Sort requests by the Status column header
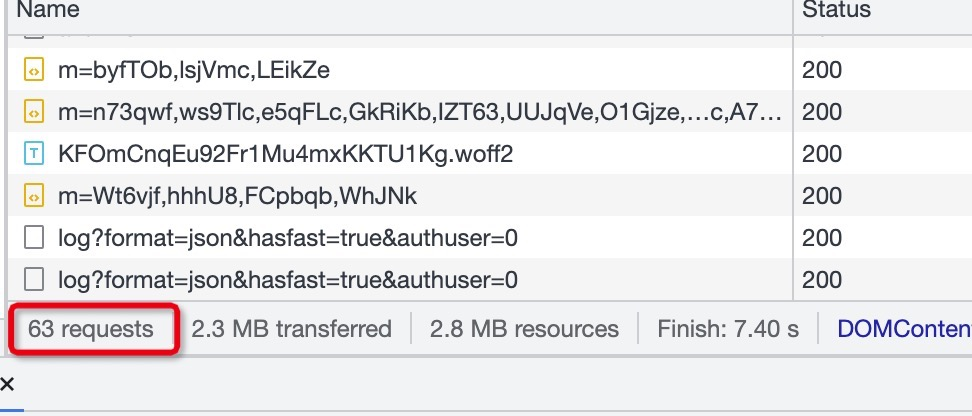The width and height of the screenshot is (972, 416). (x=836, y=9)
